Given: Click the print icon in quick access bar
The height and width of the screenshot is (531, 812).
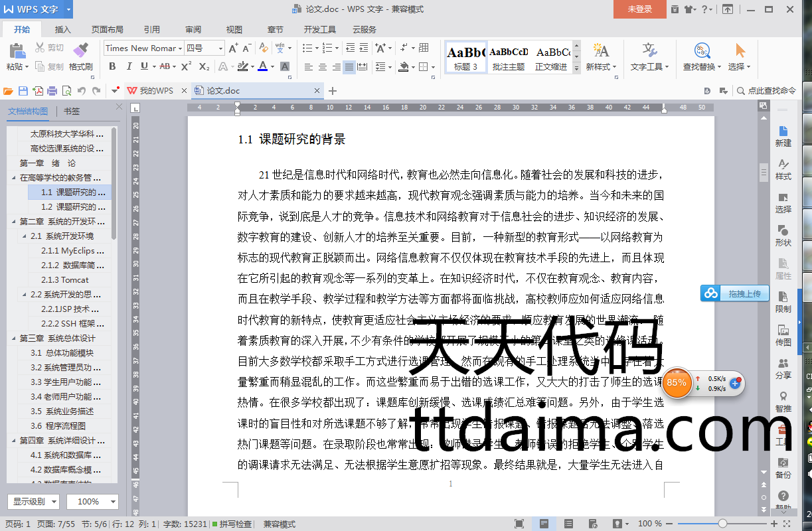Looking at the screenshot, I should click(52, 91).
